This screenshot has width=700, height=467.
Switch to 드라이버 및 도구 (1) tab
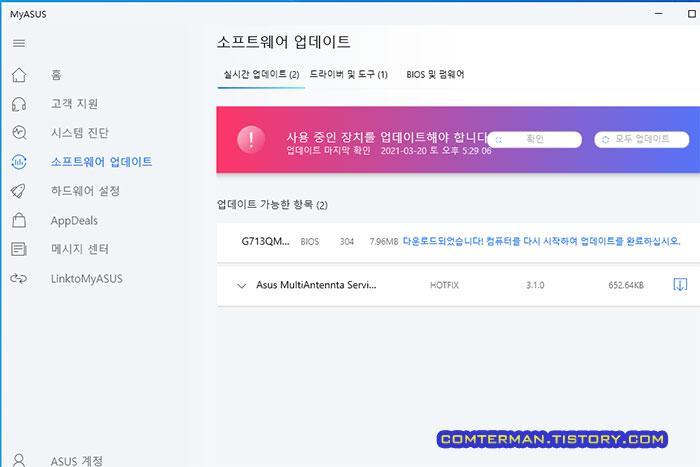348,75
